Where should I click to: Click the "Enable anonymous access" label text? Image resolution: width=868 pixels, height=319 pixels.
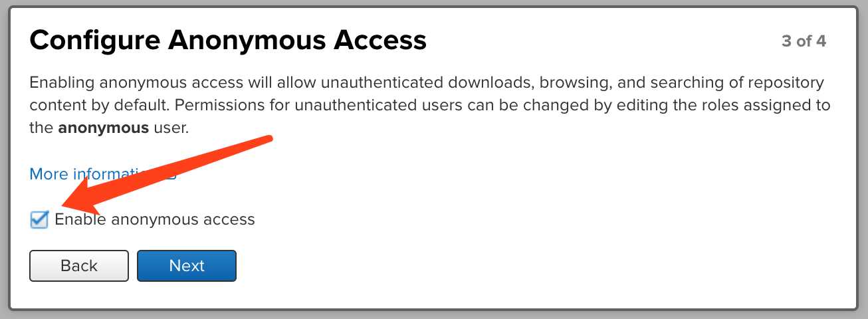coord(155,219)
